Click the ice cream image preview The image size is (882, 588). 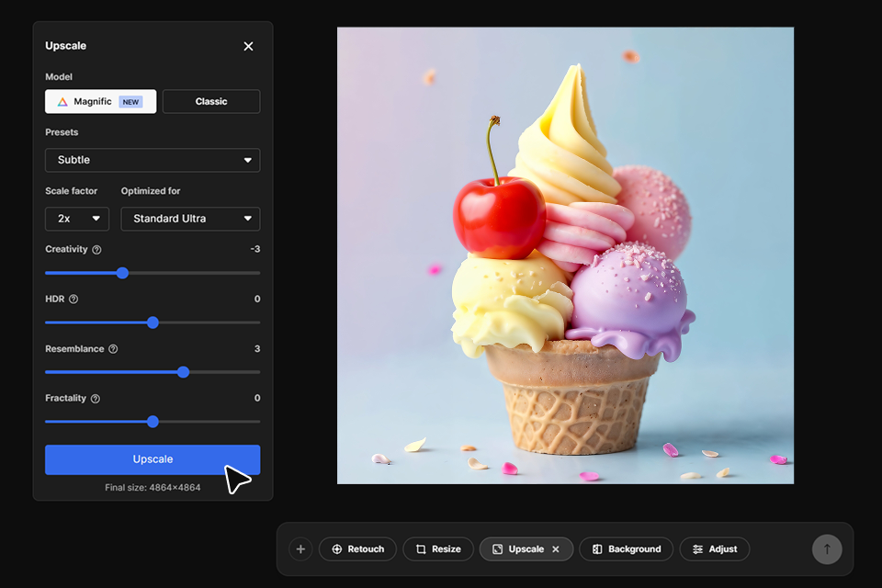coord(565,255)
